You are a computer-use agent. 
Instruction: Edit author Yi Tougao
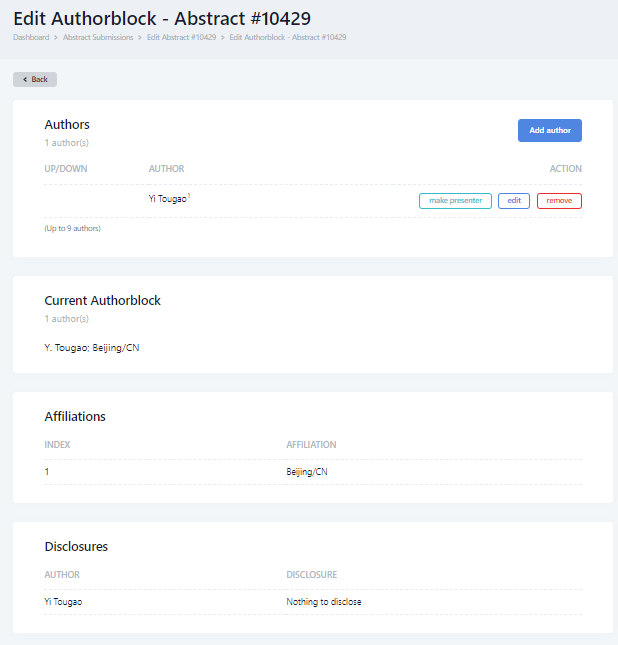[x=514, y=201]
